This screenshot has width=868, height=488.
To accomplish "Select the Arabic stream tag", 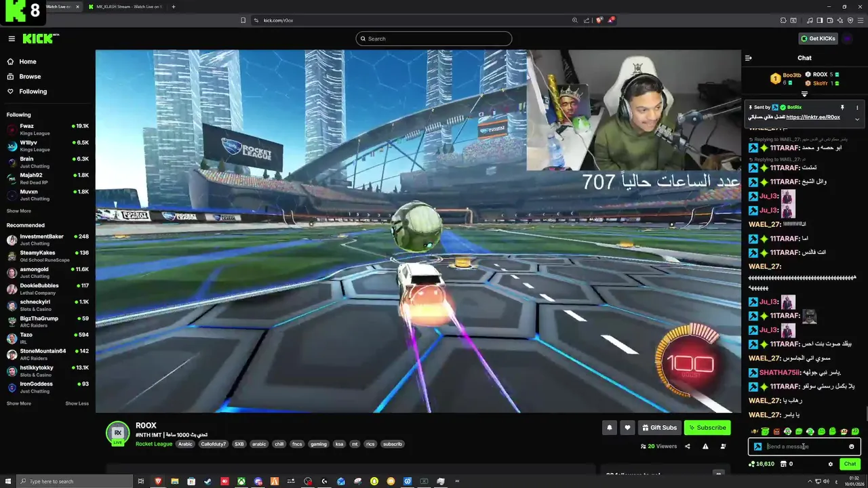I will click(x=185, y=444).
